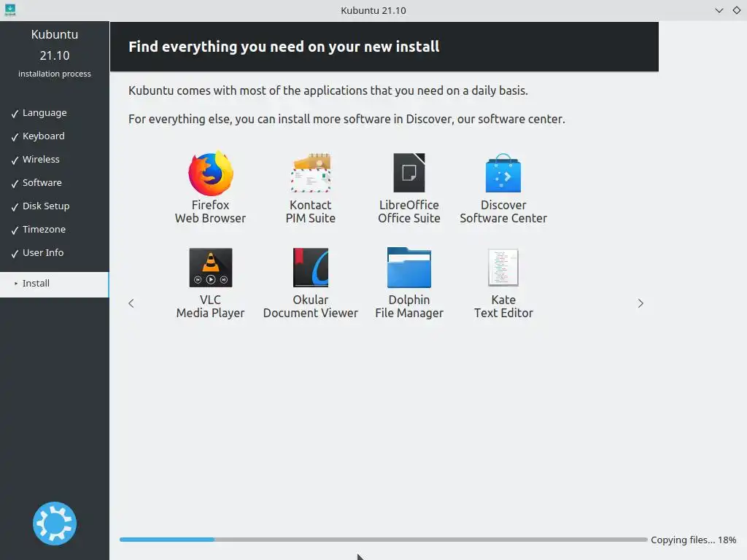The width and height of the screenshot is (747, 560).
Task: Click the installer icon in title bar
Action: pyautogui.click(x=10, y=9)
